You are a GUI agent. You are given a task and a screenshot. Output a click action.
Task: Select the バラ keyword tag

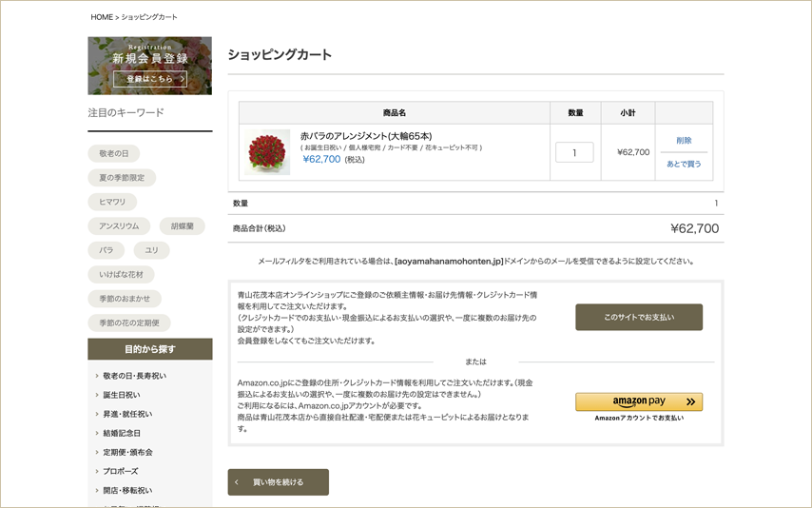[x=106, y=250]
